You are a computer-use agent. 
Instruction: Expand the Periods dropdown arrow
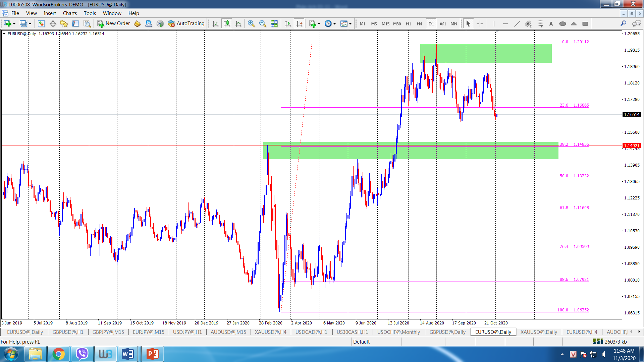(334, 24)
